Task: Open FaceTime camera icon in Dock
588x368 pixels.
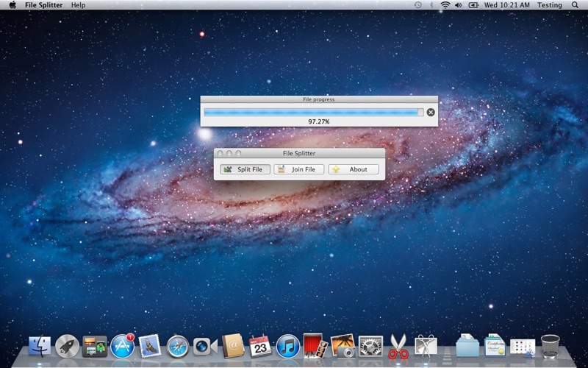Action: coord(205,346)
